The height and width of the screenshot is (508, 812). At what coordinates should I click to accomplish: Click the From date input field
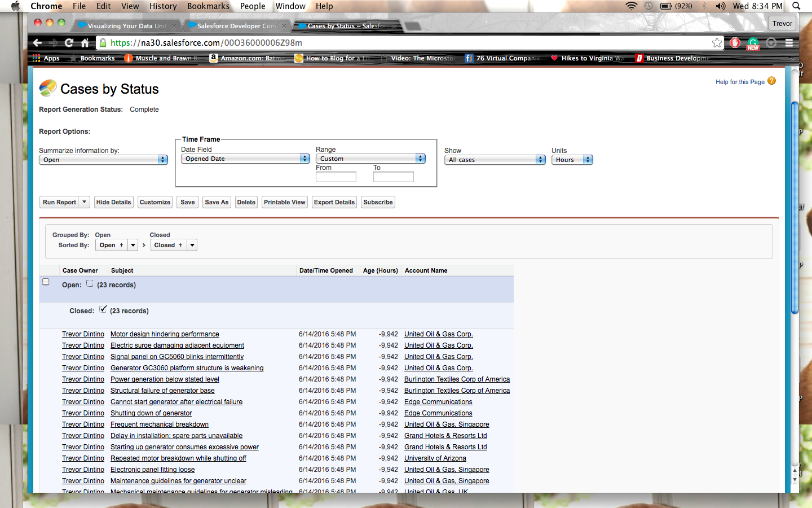[336, 177]
